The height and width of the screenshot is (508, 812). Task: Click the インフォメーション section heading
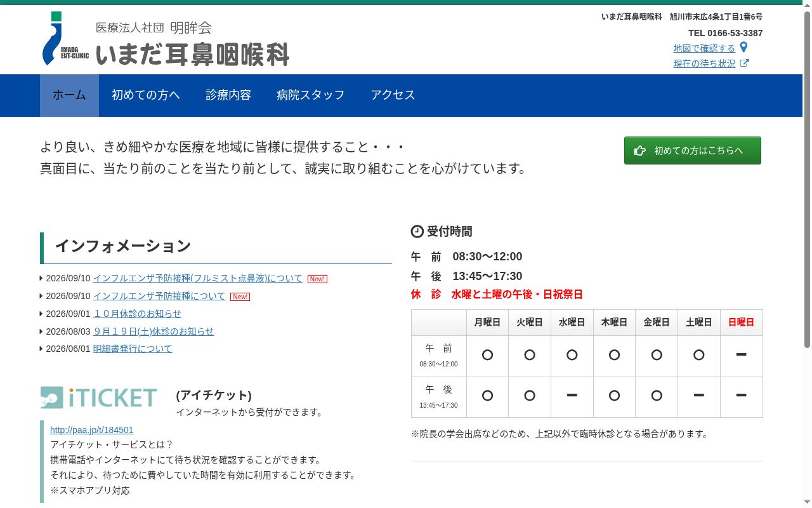[123, 246]
